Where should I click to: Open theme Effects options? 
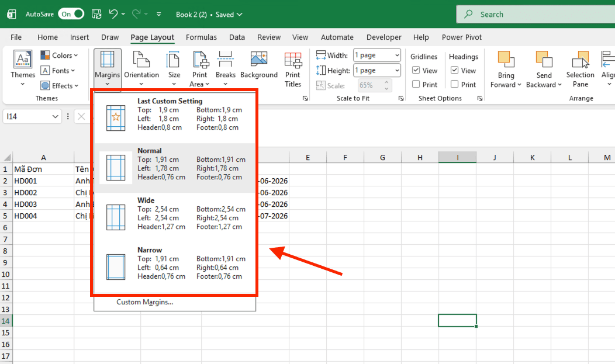[60, 85]
